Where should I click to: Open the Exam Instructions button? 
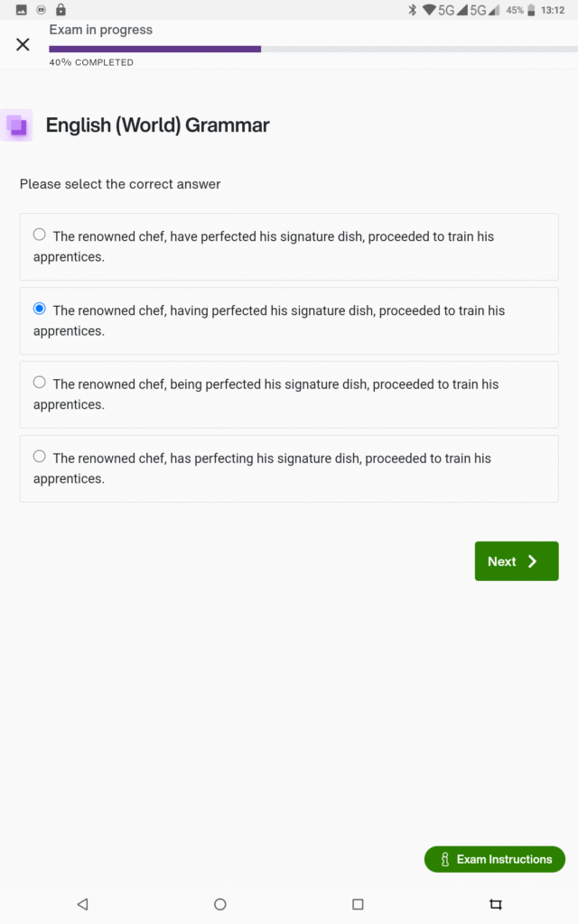tap(495, 859)
